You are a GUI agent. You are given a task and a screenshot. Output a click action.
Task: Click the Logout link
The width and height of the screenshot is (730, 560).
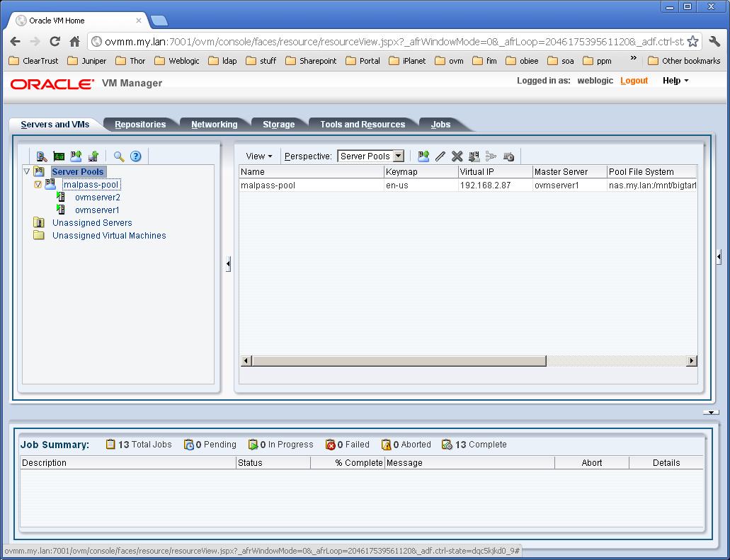coord(634,81)
